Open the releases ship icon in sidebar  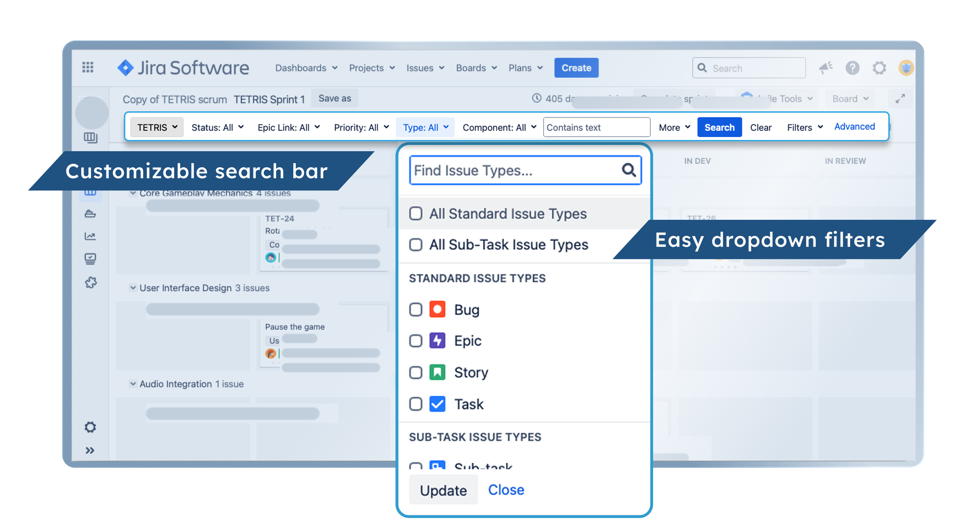click(x=90, y=213)
